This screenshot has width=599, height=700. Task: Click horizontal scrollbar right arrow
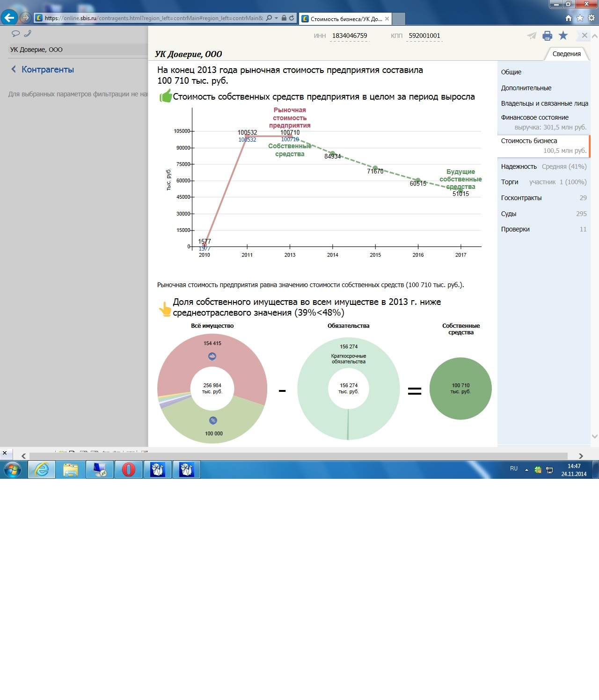(581, 456)
